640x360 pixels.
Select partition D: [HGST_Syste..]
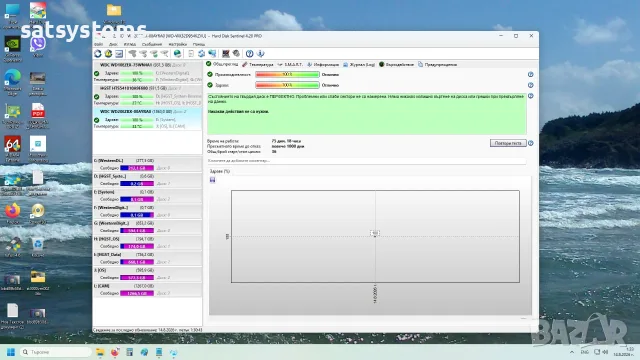point(147,180)
